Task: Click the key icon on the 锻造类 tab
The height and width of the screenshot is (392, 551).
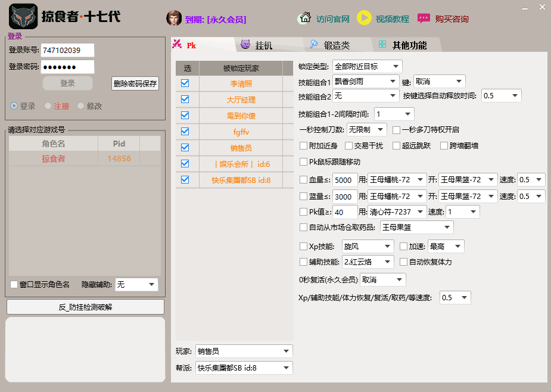Action: tap(313, 43)
